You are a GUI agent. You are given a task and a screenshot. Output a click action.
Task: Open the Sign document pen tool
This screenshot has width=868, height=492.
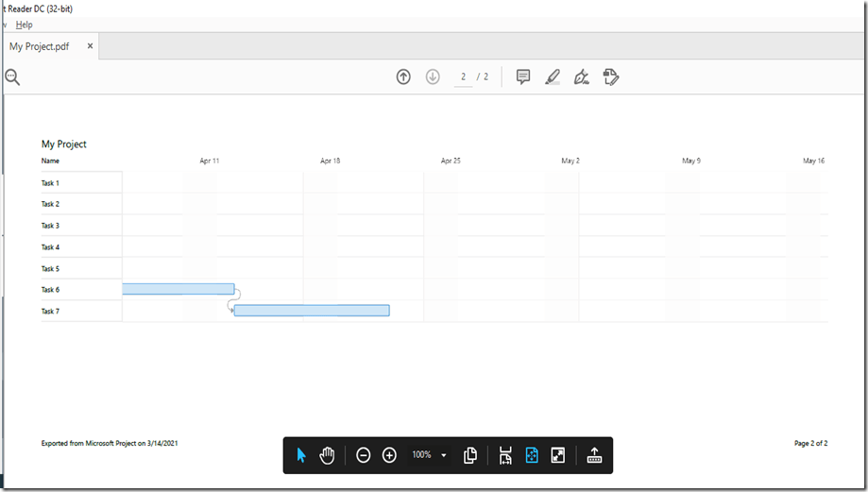(582, 76)
